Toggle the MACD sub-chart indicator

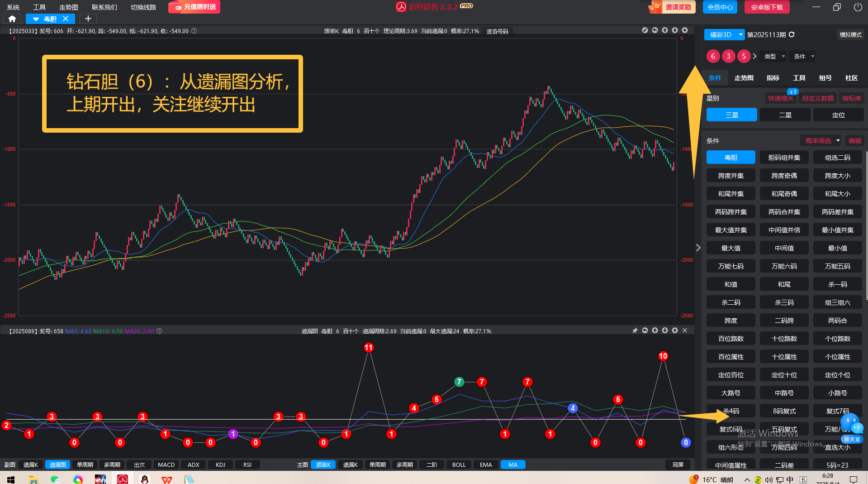pyautogui.click(x=166, y=465)
